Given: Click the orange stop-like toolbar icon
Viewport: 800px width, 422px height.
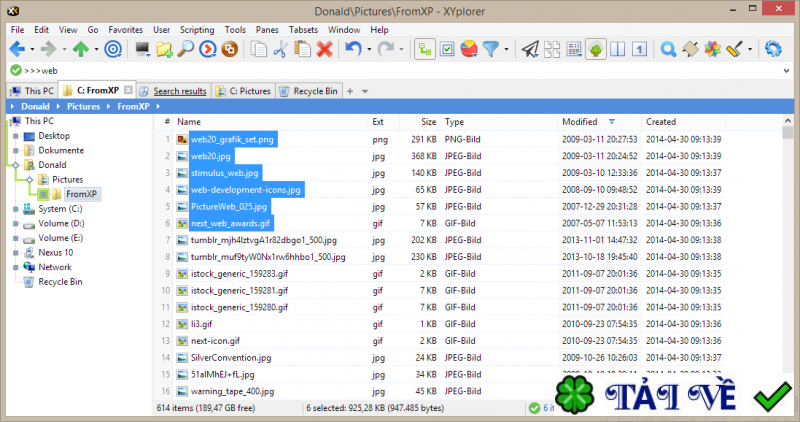Looking at the screenshot, I should [230, 49].
